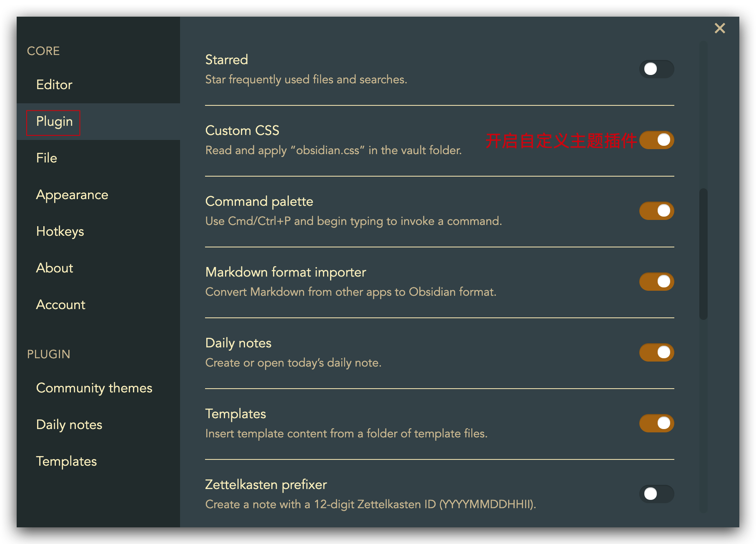Open Appearance settings
Viewport: 756px width, 544px height.
click(x=72, y=195)
